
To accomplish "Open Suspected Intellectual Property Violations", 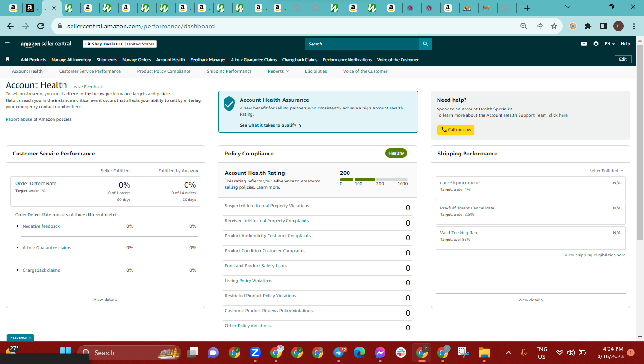I will click(x=267, y=206).
